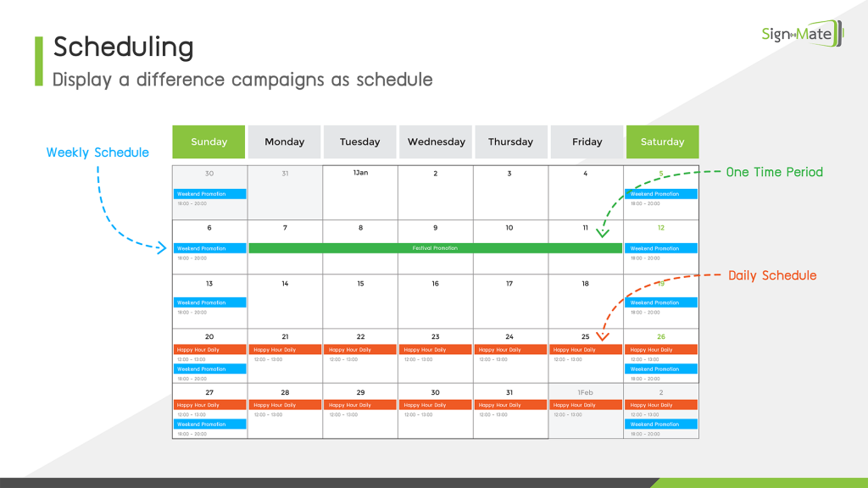Select the Friday column header
Image resolution: width=868 pixels, height=488 pixels.
click(587, 141)
